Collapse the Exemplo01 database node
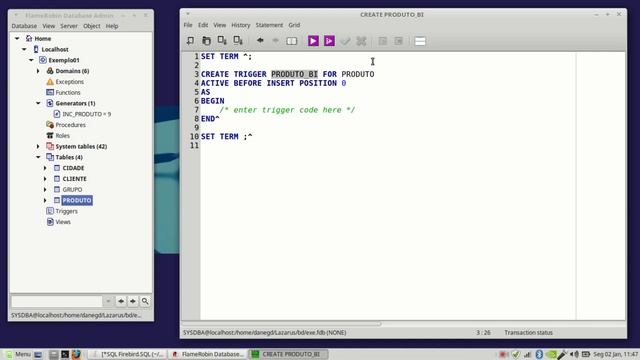This screenshot has width=640, height=360. 31,60
